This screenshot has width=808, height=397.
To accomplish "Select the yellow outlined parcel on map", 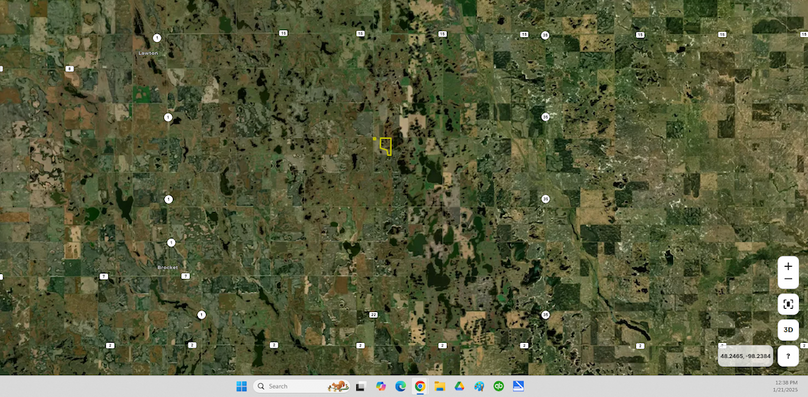I will pyautogui.click(x=385, y=146).
